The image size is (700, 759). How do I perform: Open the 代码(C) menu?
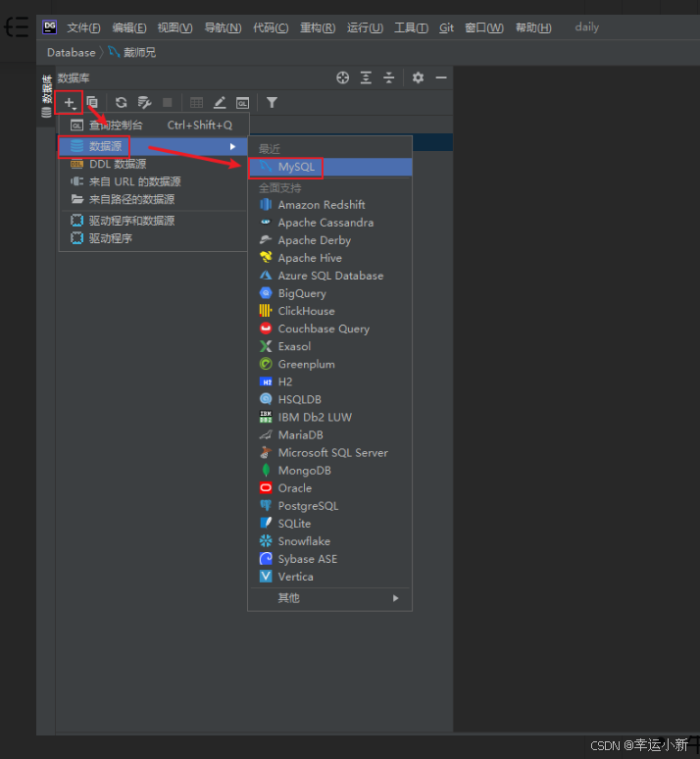[x=271, y=27]
